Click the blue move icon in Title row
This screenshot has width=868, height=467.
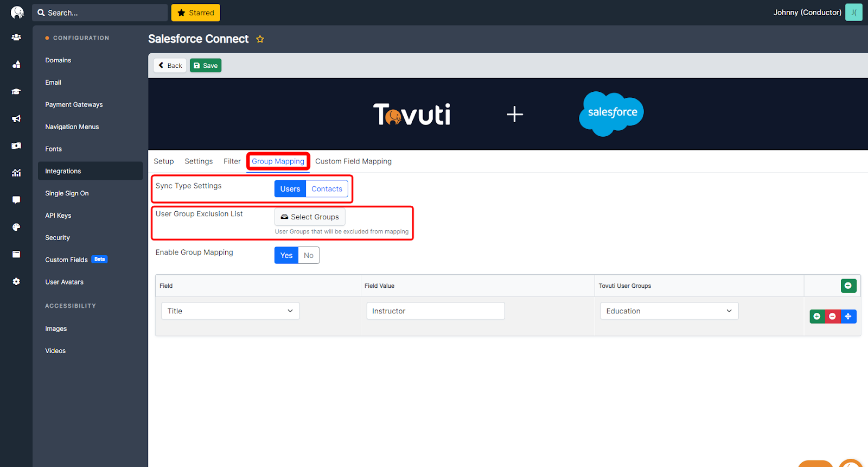coord(848,316)
